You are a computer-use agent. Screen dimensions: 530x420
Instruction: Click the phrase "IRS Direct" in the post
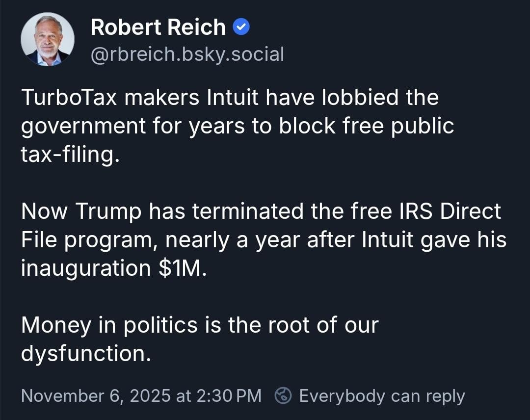click(450, 211)
